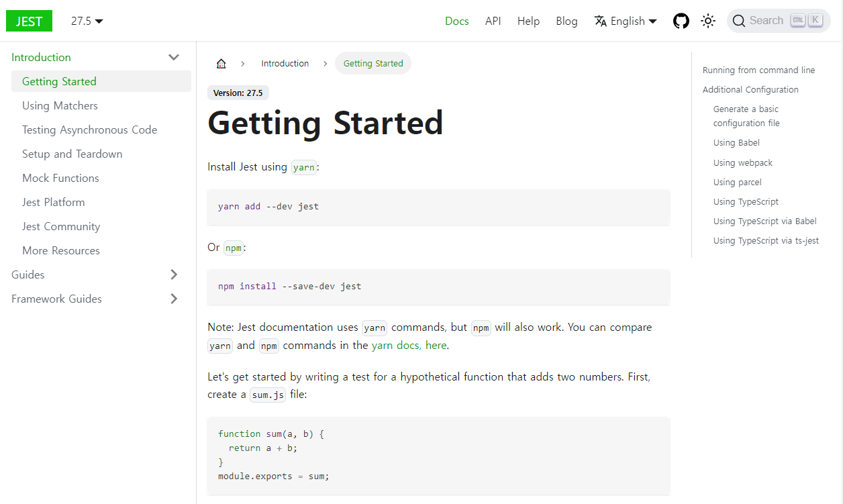The width and height of the screenshot is (843, 504).
Task: Open Setup and Teardown page
Action: 72,154
